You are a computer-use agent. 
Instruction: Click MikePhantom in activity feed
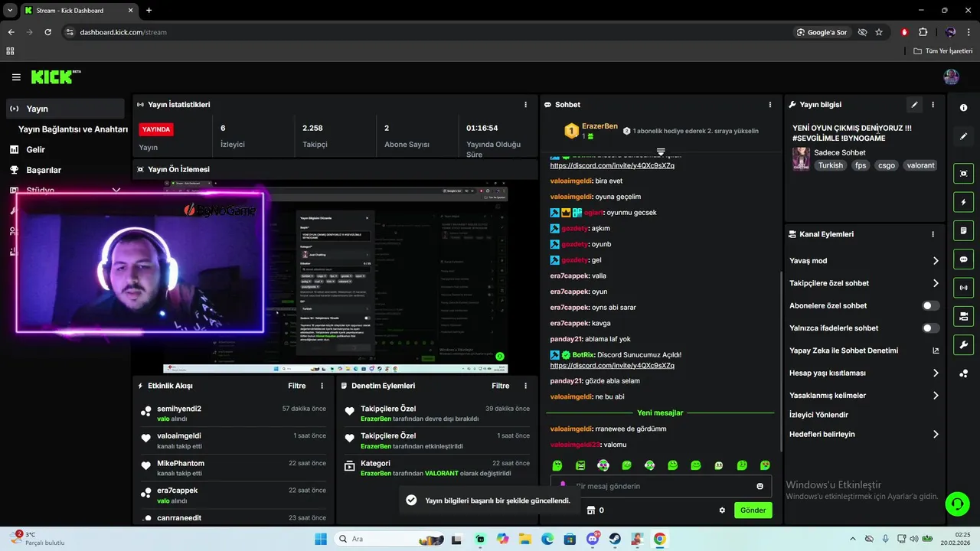point(181,464)
